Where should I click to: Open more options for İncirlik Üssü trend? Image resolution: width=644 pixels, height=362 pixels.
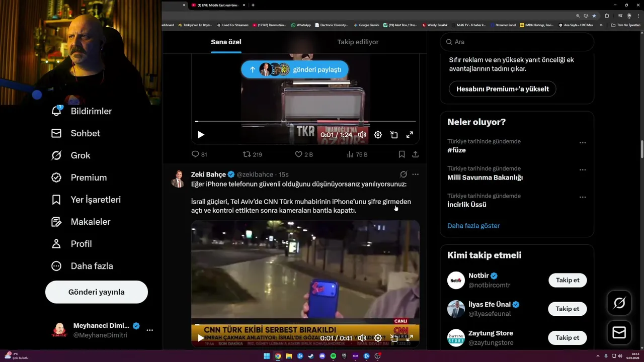pos(583,197)
